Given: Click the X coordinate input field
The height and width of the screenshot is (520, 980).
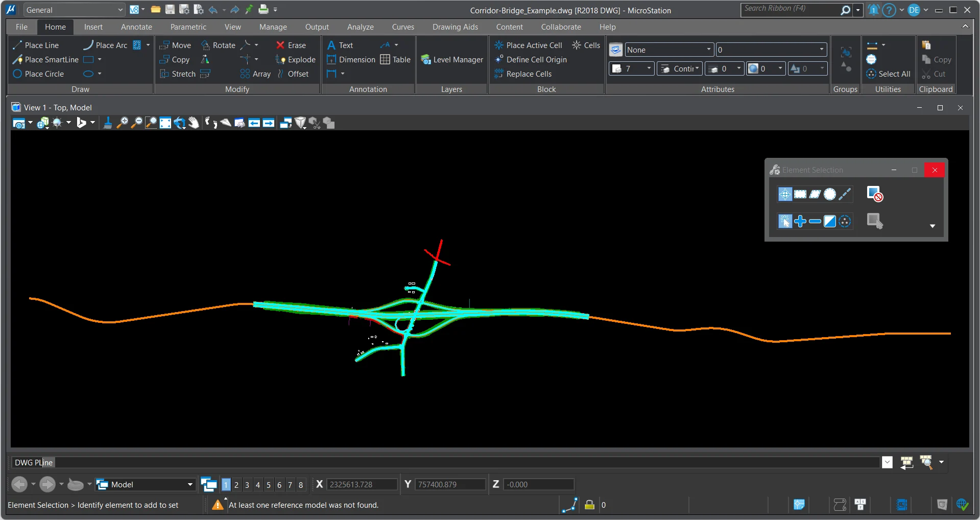Looking at the screenshot, I should (x=362, y=485).
